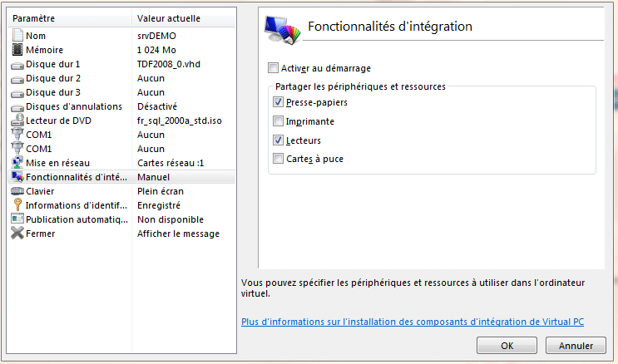Open the Virtual PC integration components link
The width and height of the screenshot is (618, 364).
tap(413, 322)
